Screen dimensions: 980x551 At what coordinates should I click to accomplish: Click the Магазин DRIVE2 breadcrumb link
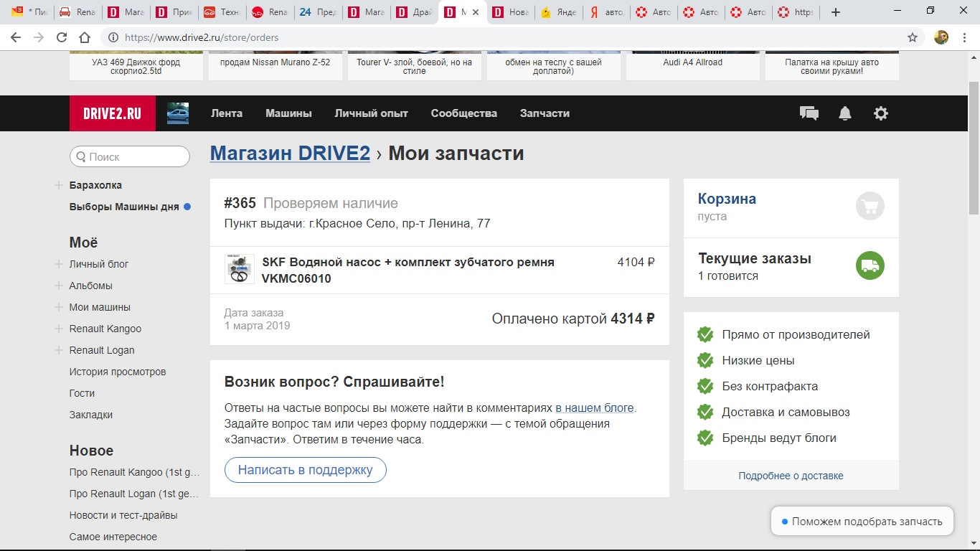pos(290,154)
